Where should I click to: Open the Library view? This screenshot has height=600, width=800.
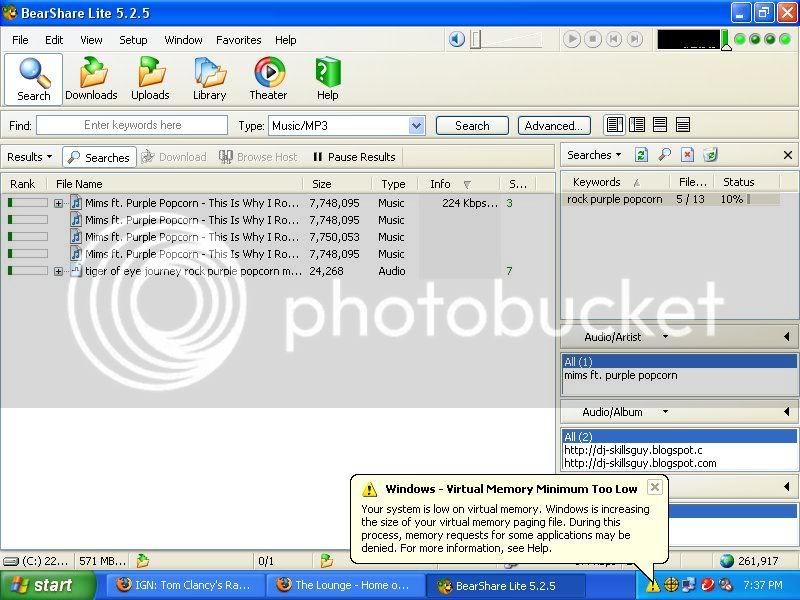[x=209, y=80]
